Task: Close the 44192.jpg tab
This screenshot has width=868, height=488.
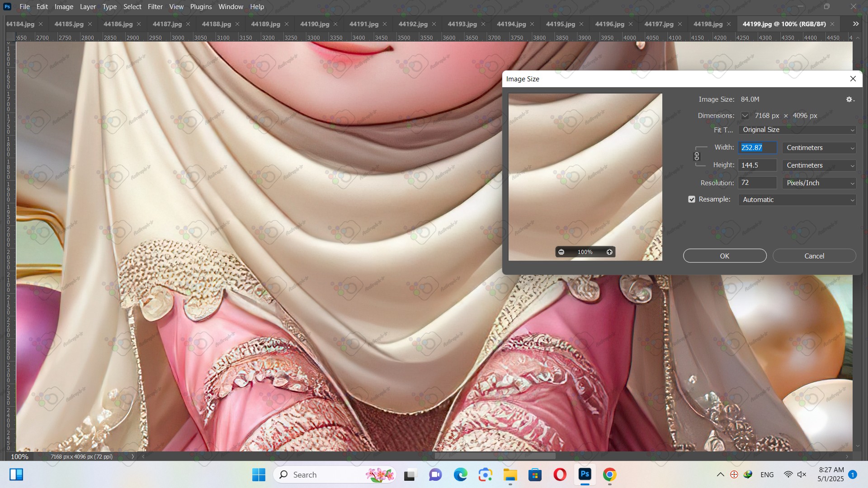Action: pos(434,24)
